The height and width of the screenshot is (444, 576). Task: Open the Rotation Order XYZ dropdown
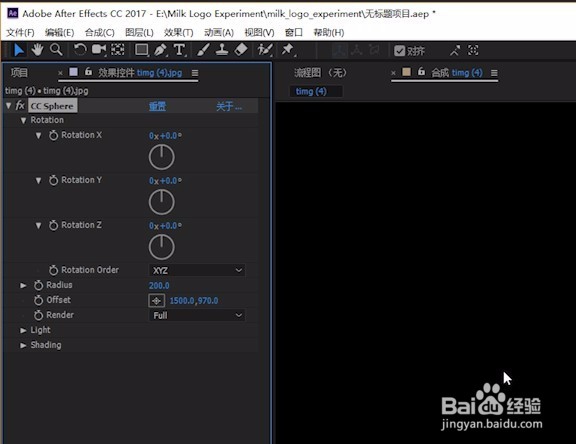click(197, 270)
